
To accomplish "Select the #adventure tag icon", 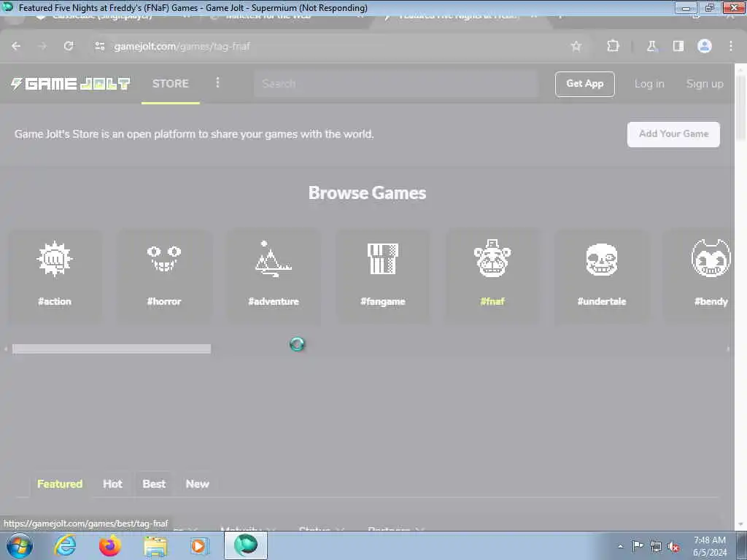I will point(274,259).
